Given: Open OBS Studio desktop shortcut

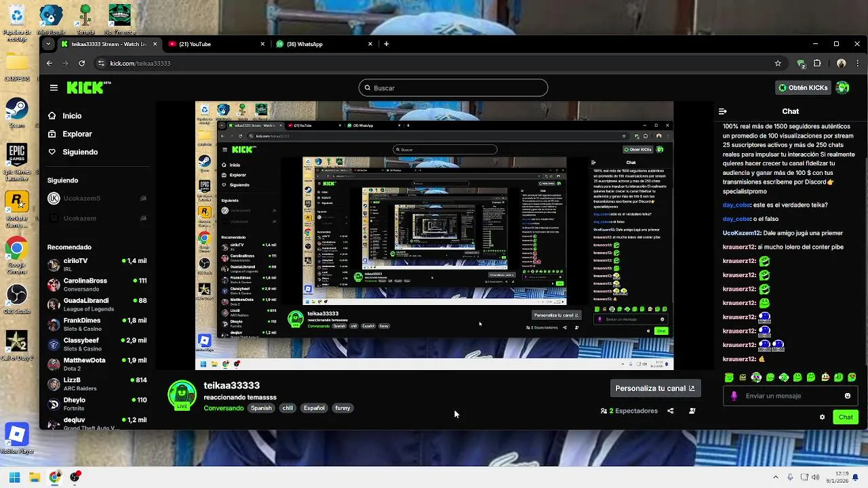Looking at the screenshot, I should (x=17, y=299).
